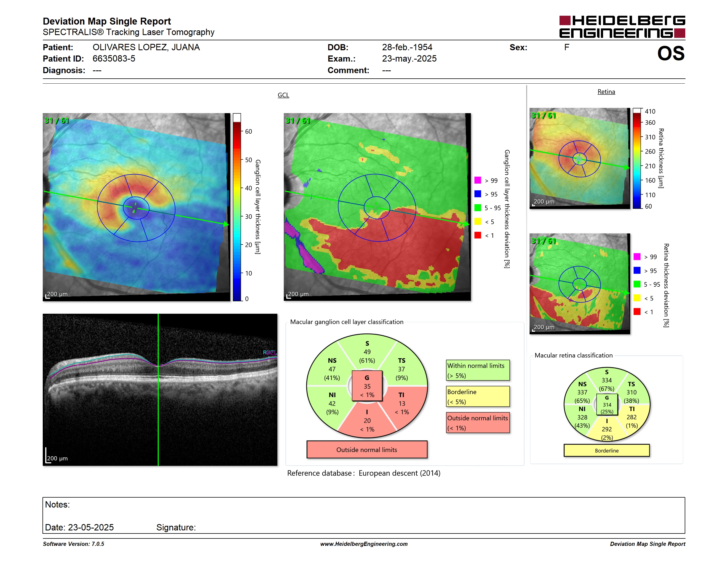Click the red <1 swatch in GCL legend
The image size is (728, 563).
click(x=478, y=235)
